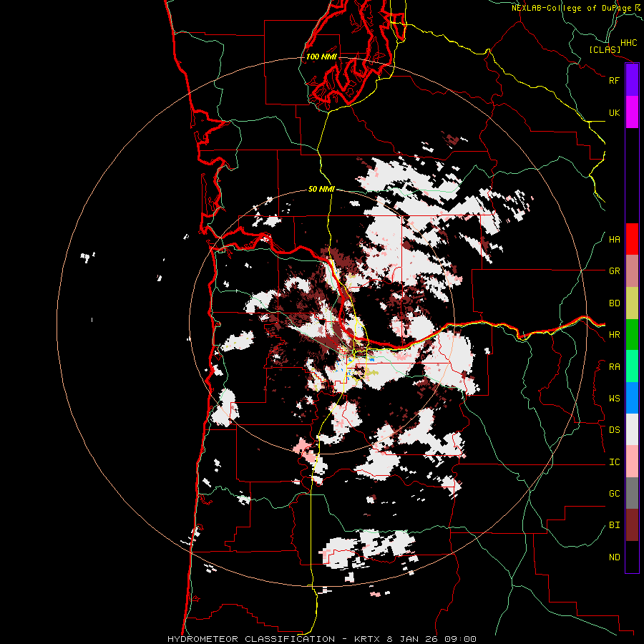This screenshot has height=644, width=644.
Task: Click the 09:00 timestamp
Action: click(x=459, y=639)
